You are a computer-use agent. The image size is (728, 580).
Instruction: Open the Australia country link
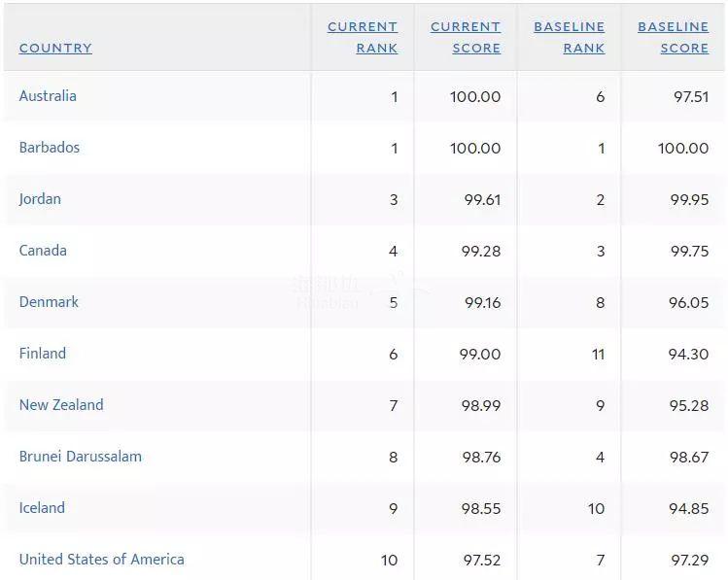[x=48, y=96]
